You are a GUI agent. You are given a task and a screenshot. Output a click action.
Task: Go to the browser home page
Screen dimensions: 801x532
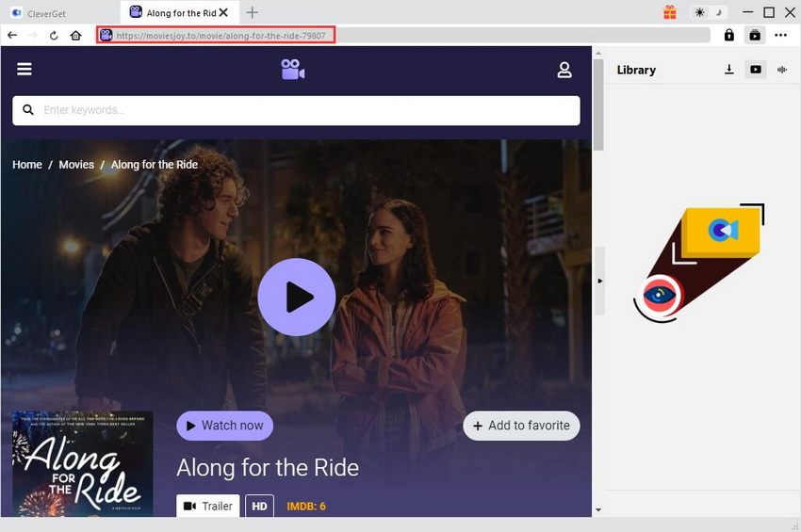(x=76, y=35)
